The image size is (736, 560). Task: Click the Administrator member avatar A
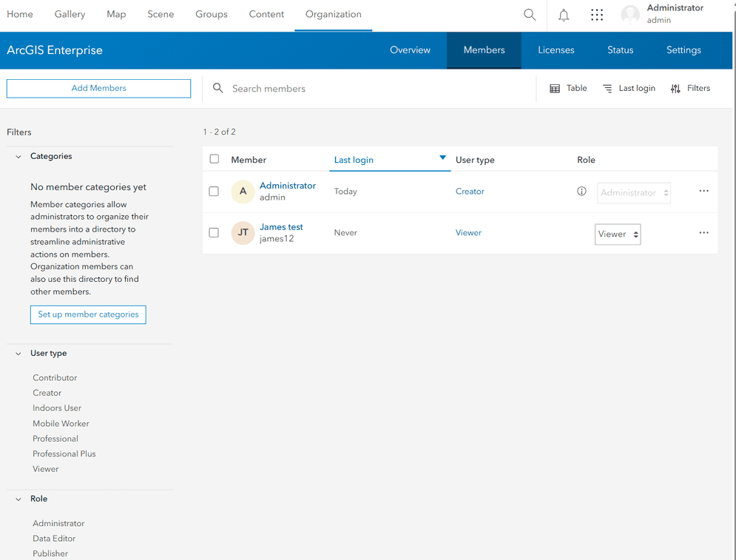click(243, 192)
